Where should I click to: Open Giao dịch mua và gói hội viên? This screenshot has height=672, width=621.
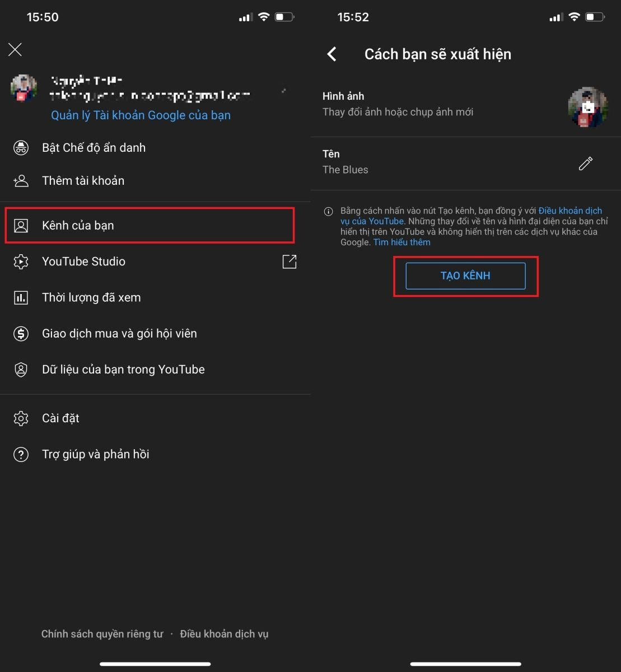pos(119,333)
